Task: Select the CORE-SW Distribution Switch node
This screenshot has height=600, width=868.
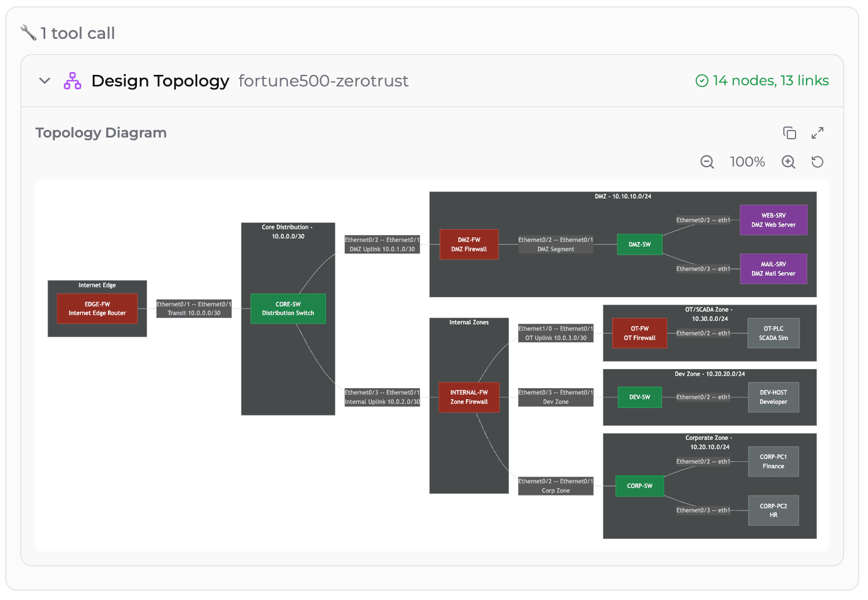Action: click(288, 308)
